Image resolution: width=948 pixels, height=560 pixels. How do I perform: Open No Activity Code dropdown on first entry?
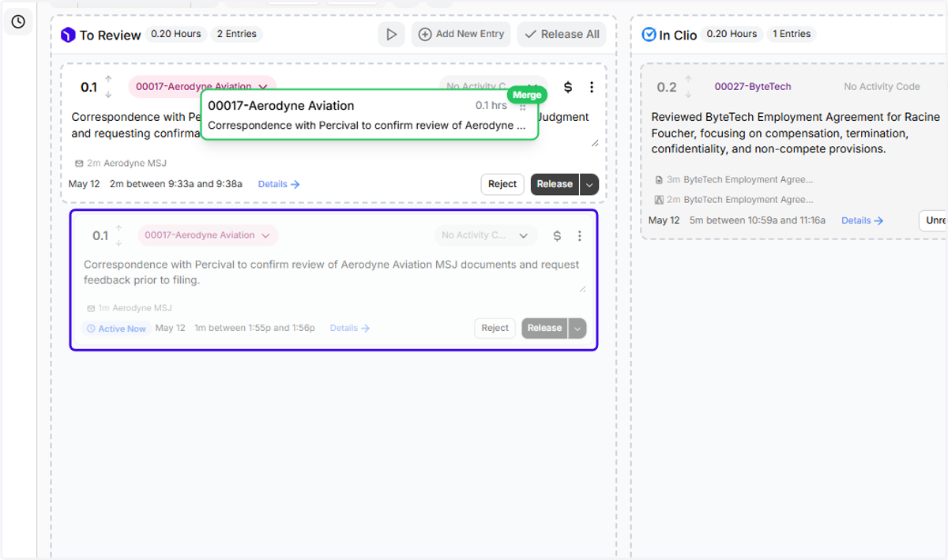tap(493, 87)
